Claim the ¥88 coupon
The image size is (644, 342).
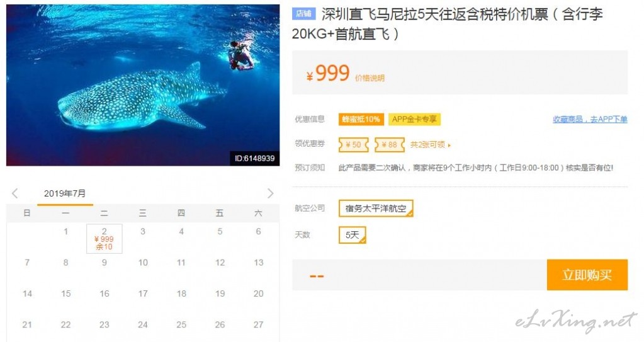tap(389, 145)
